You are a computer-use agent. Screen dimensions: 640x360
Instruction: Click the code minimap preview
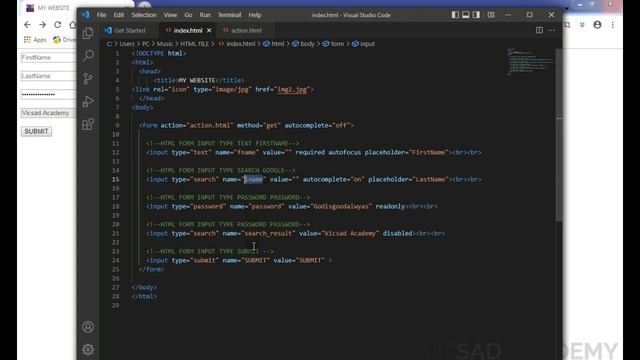click(530, 62)
